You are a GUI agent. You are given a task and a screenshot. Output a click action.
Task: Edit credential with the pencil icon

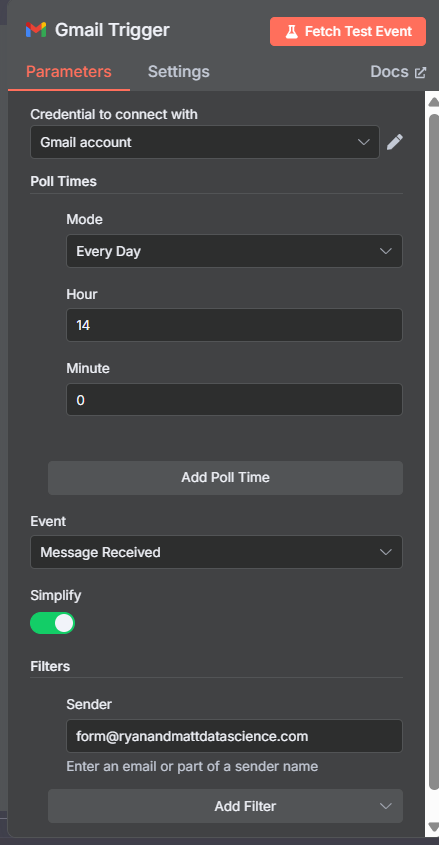point(395,142)
